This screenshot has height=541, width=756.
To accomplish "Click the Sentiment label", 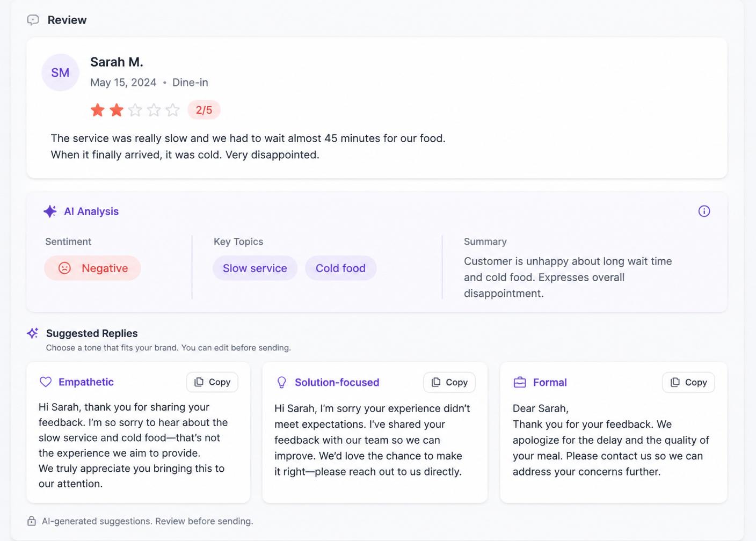I will pyautogui.click(x=68, y=242).
